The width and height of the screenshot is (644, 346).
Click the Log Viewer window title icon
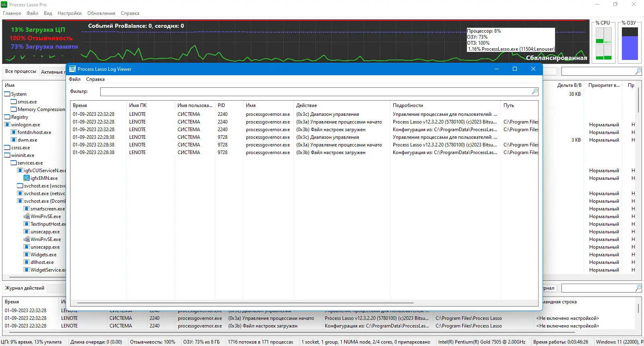tap(72, 69)
